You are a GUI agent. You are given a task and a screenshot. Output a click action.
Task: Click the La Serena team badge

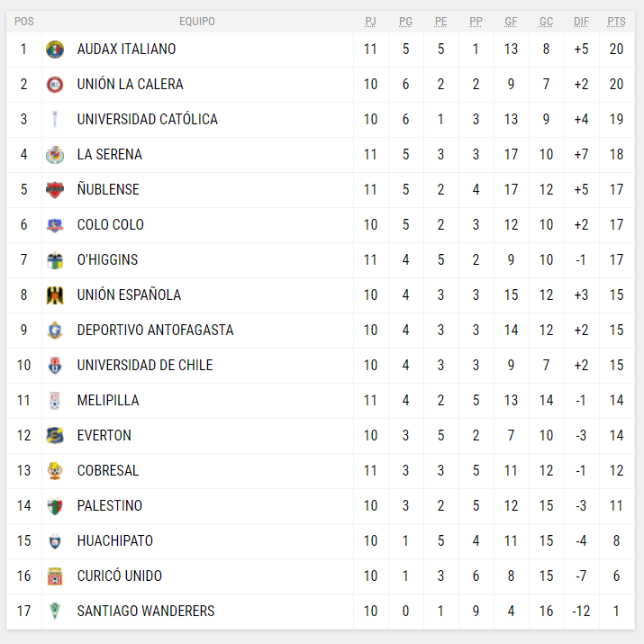pyautogui.click(x=55, y=155)
